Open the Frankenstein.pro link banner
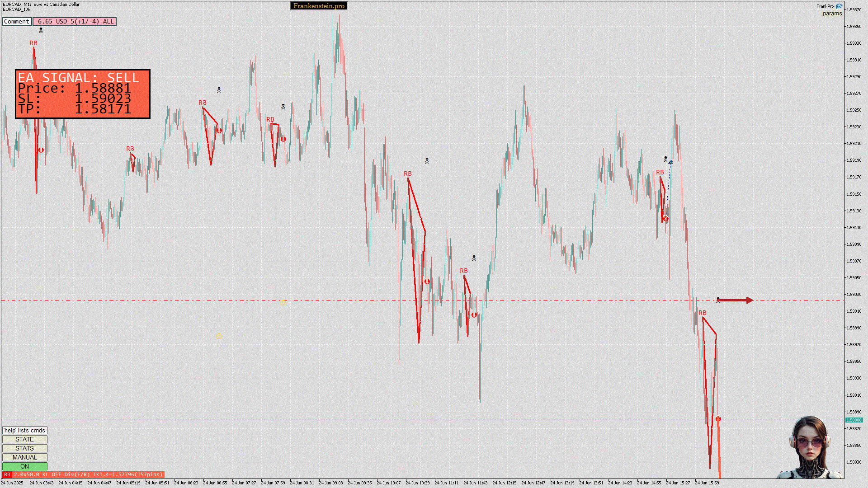 click(319, 6)
